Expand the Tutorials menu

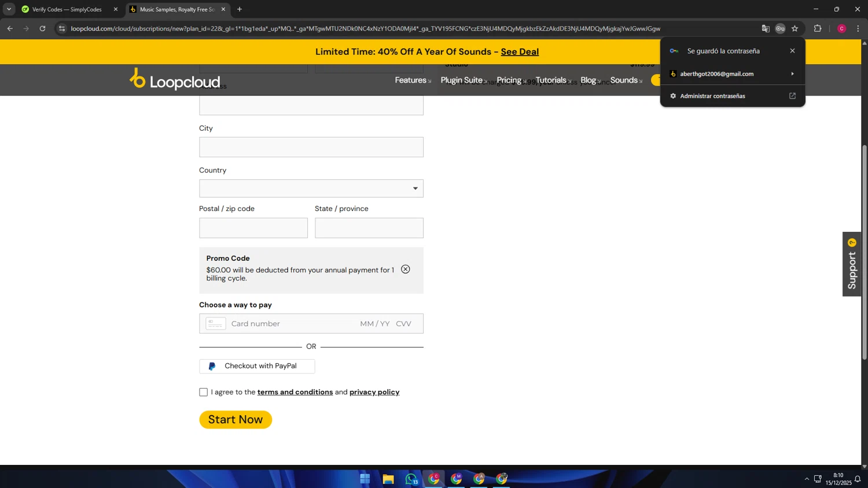click(553, 80)
